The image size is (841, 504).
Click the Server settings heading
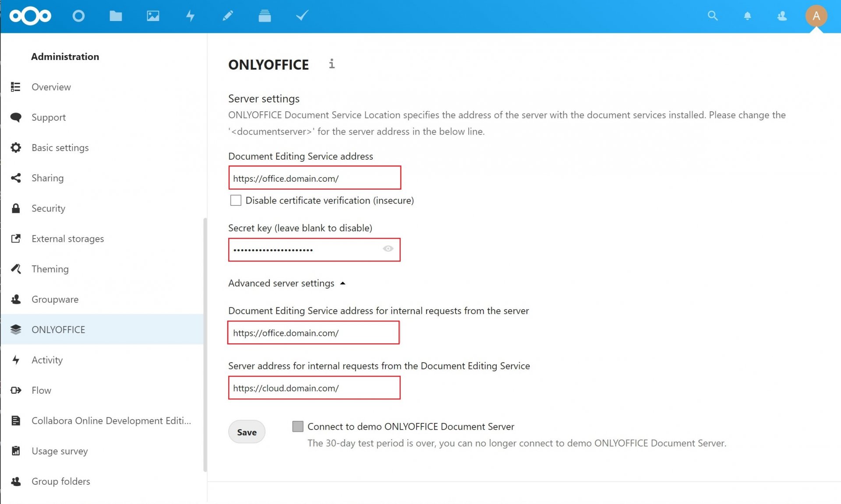pyautogui.click(x=264, y=99)
